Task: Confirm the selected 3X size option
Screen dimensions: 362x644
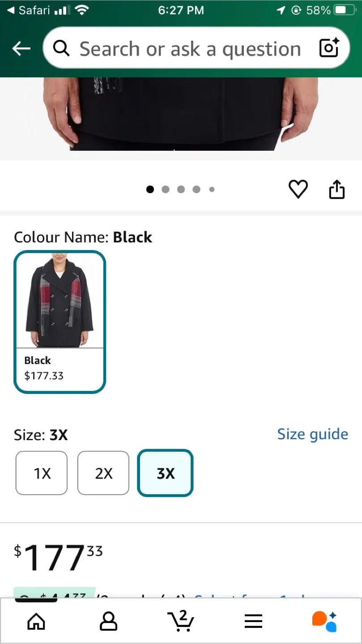Action: tap(165, 473)
